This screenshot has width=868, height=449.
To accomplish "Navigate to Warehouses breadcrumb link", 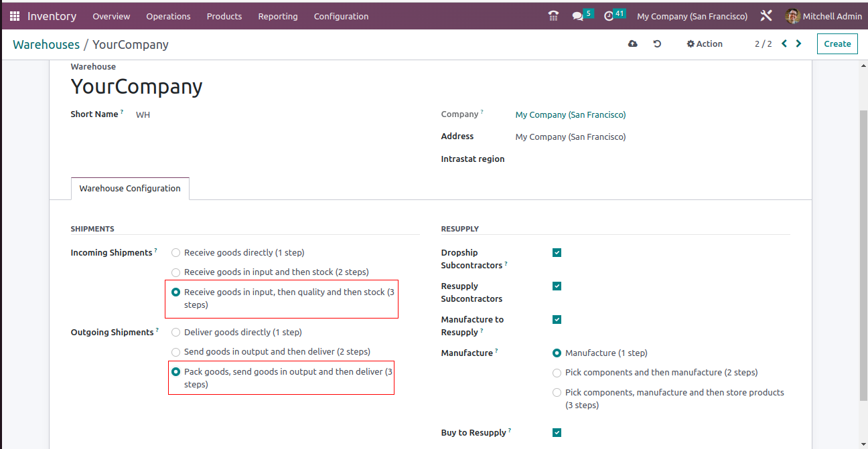I will click(46, 45).
